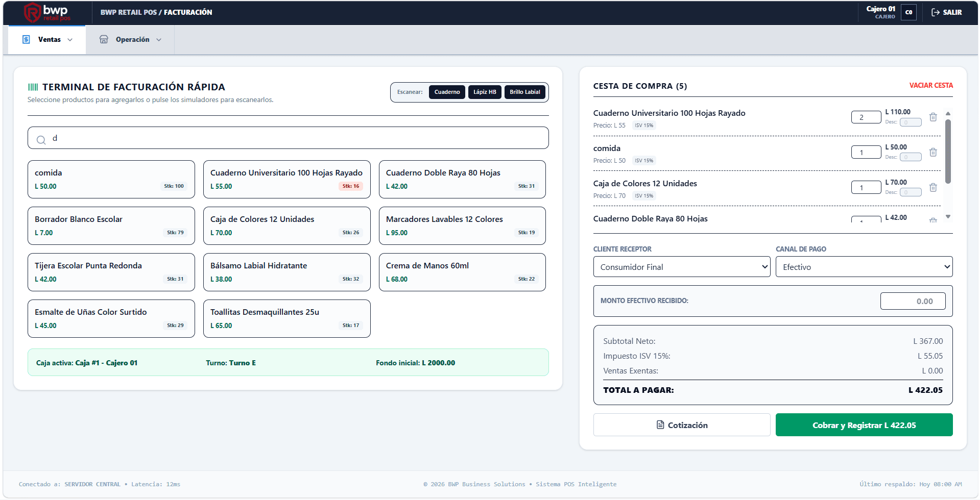980x500 pixels.
Task: Click the Subtotal Neto value L 367.00
Action: pos(928,341)
